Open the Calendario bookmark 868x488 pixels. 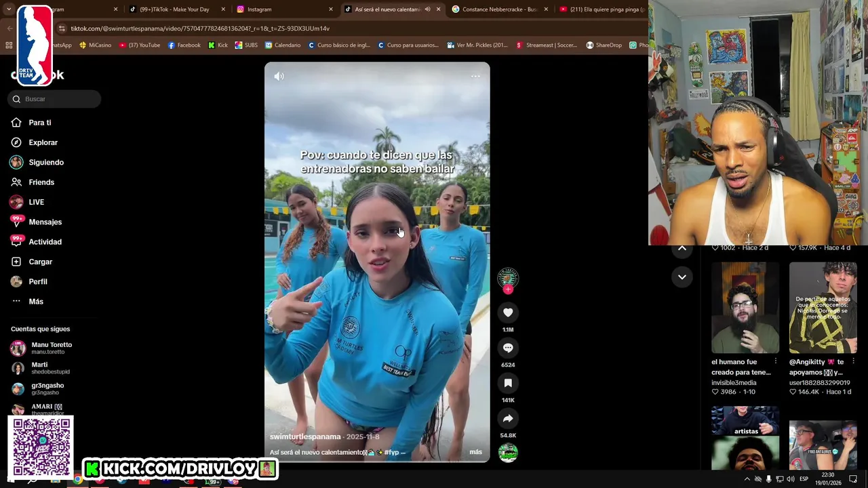tap(283, 45)
